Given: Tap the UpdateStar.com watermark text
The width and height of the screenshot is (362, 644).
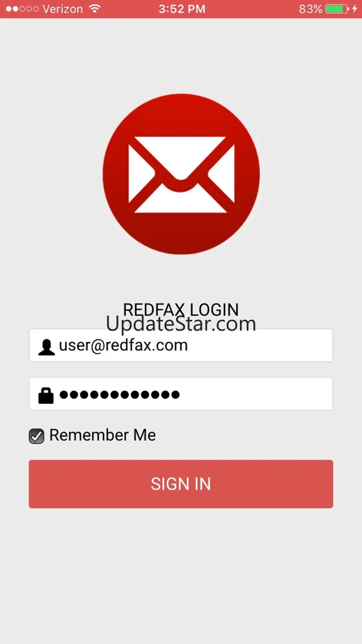Looking at the screenshot, I should pyautogui.click(x=181, y=323).
